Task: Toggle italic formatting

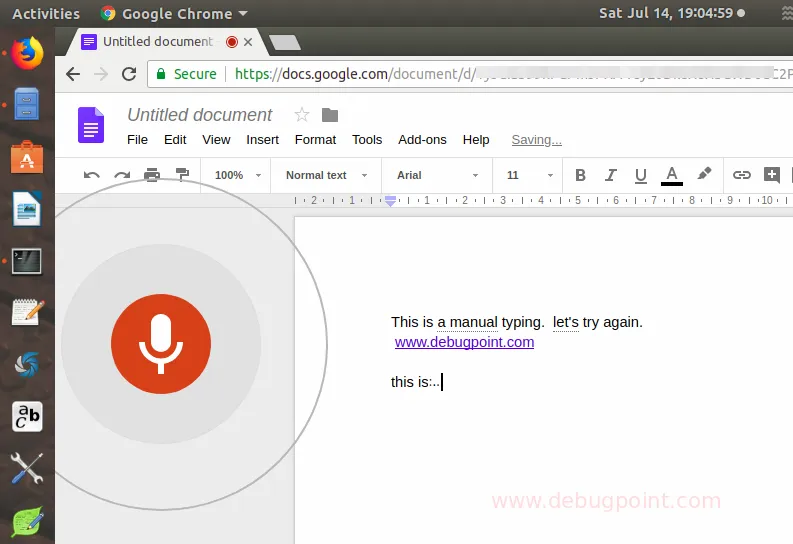Action: pos(610,175)
